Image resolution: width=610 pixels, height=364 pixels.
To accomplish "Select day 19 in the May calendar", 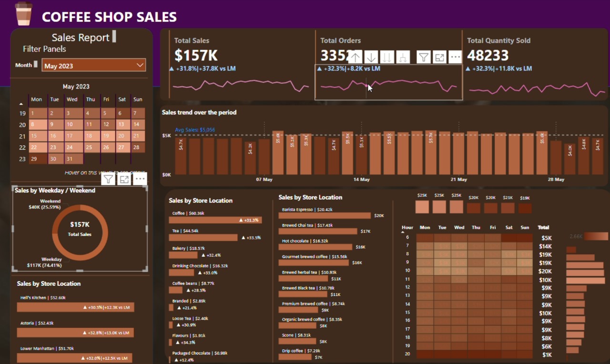I will 107,136.
